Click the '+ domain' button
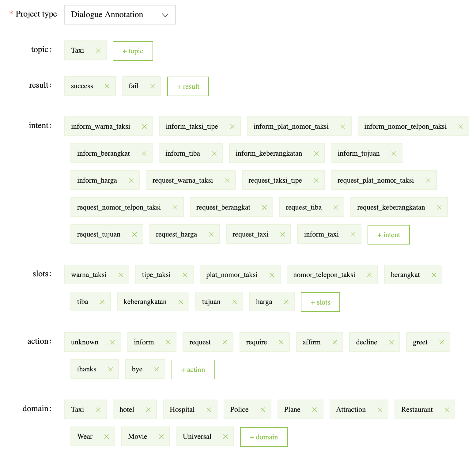Screen dimensions: 476x459 (x=264, y=437)
